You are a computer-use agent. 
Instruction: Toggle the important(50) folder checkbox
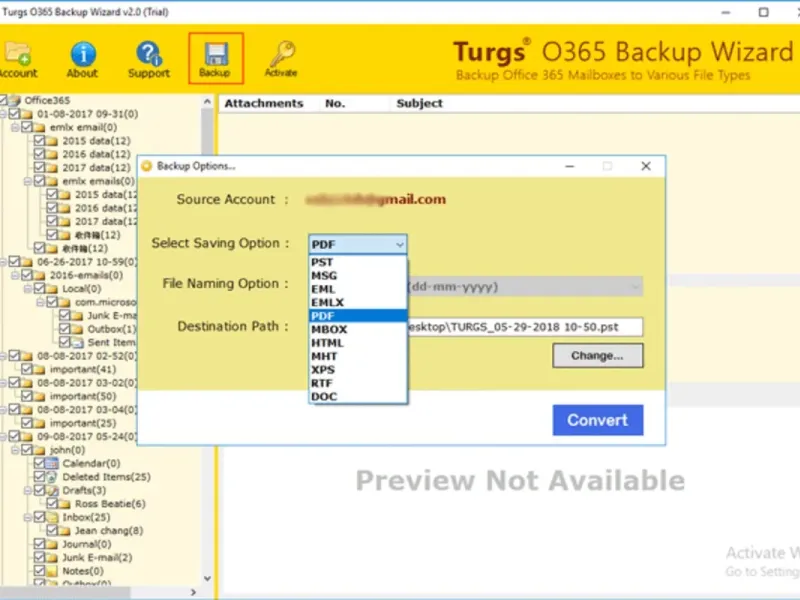click(x=27, y=396)
